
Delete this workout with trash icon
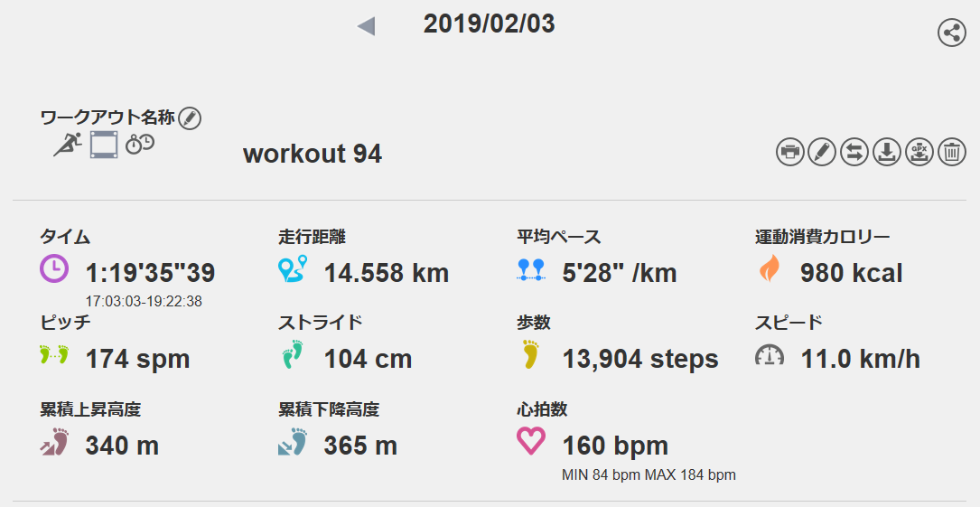(x=952, y=152)
